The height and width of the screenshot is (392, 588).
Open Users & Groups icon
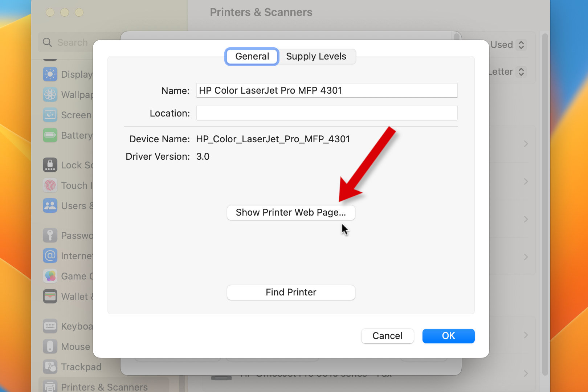coord(50,206)
